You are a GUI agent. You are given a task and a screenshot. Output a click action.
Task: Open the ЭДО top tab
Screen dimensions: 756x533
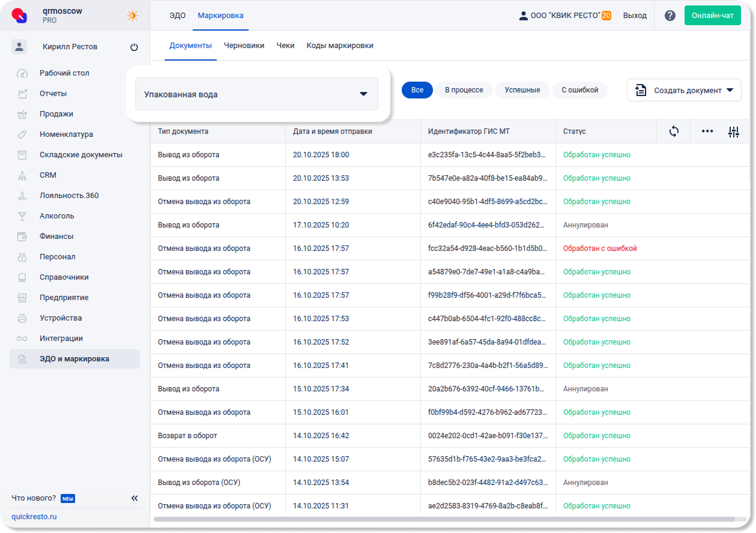177,16
